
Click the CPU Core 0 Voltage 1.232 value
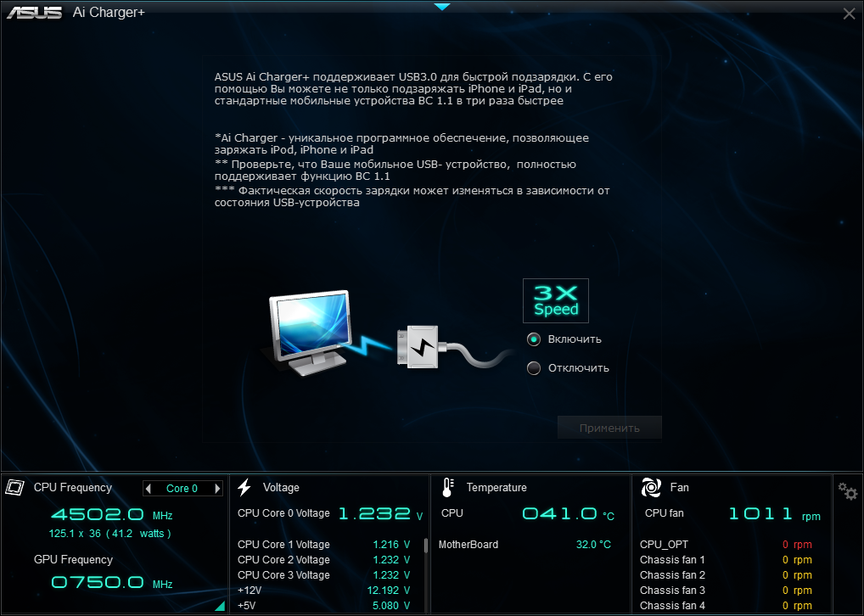380,514
